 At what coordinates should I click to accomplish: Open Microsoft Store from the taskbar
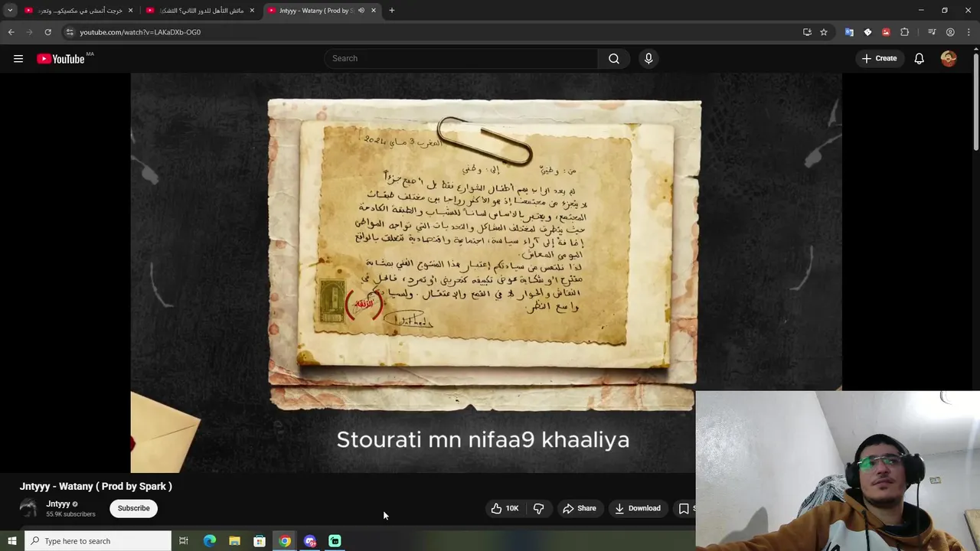tap(260, 541)
